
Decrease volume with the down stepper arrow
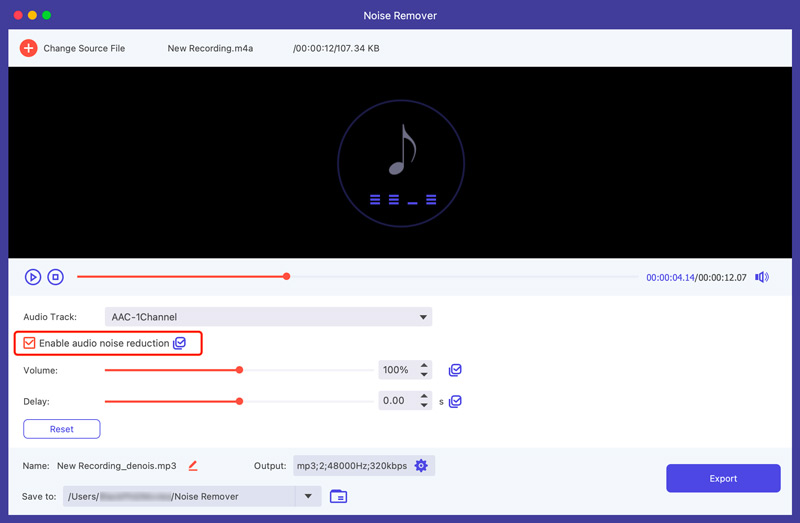pos(424,375)
